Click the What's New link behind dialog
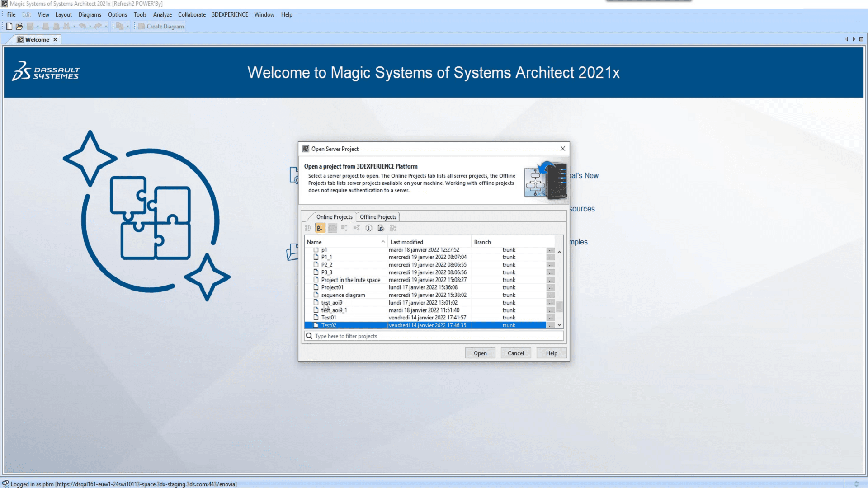The height and width of the screenshot is (488, 868). click(584, 176)
